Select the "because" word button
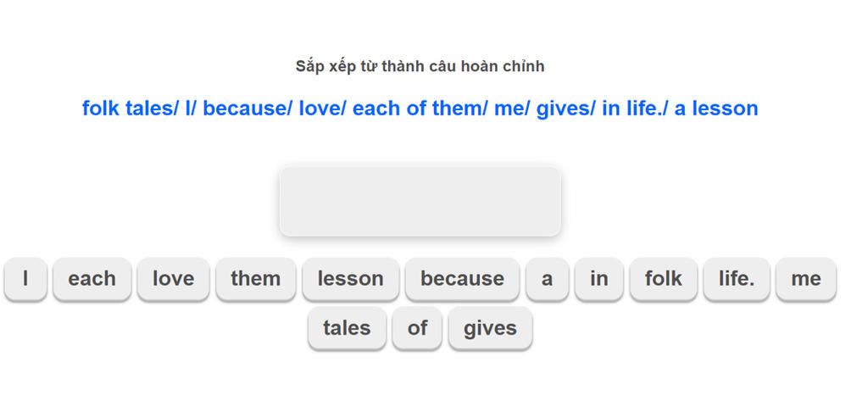 (x=462, y=279)
